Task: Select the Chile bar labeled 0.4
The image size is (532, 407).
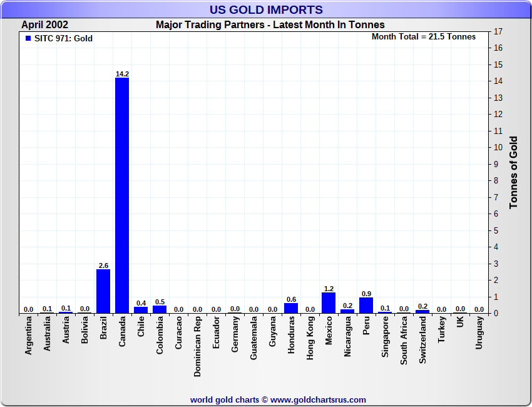Action: pyautogui.click(x=141, y=310)
